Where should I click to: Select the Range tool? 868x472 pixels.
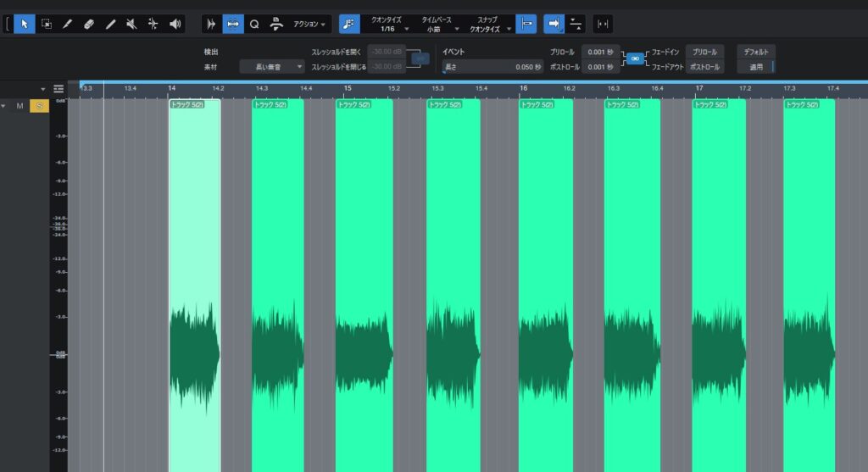46,24
